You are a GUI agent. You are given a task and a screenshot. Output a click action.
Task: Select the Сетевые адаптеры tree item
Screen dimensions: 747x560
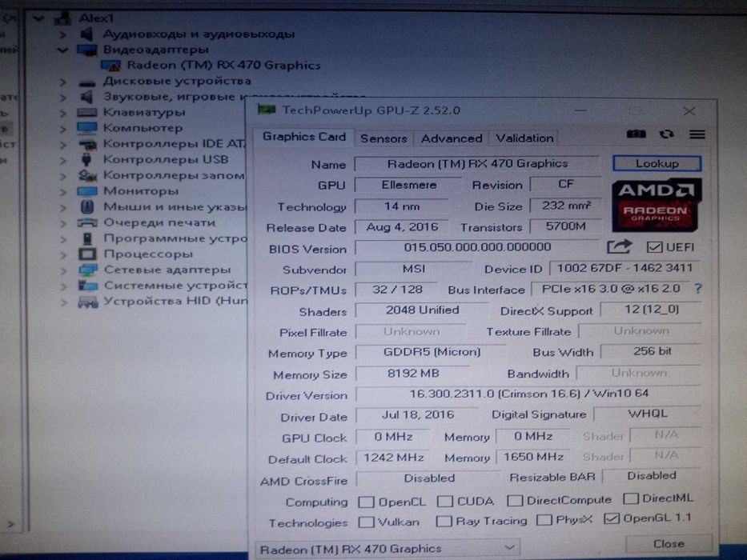click(167, 270)
